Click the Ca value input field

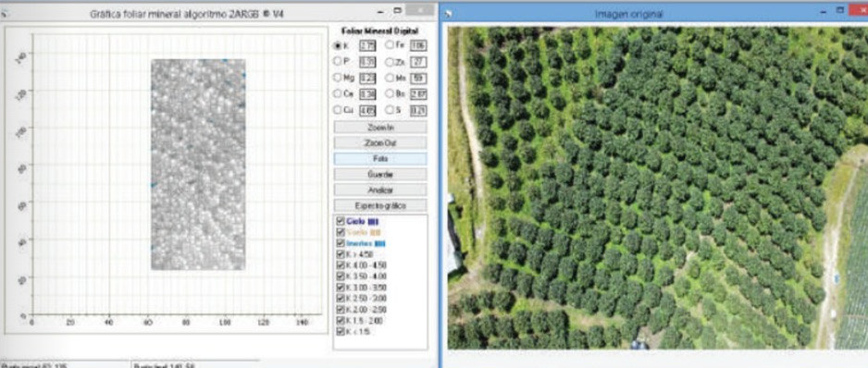367,93
